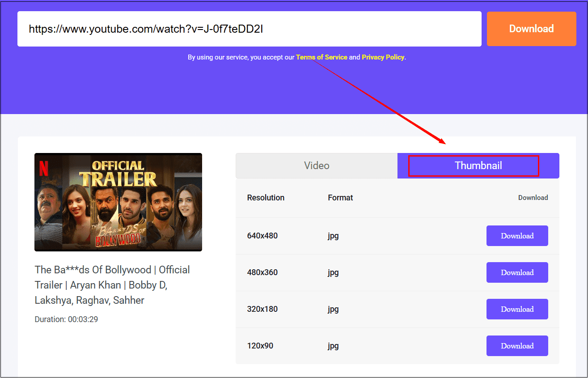Switch to the Video tab
This screenshot has height=378, width=588.
click(x=317, y=166)
